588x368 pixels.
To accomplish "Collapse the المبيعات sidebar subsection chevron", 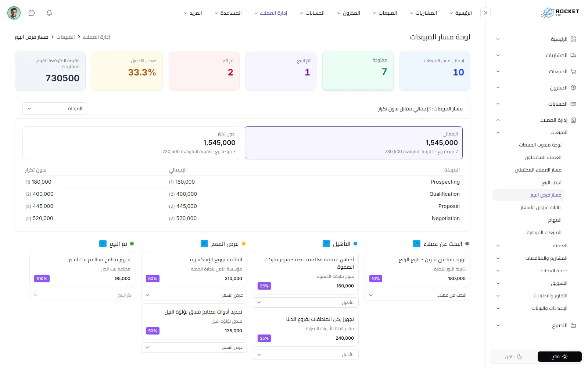I will click(498, 132).
